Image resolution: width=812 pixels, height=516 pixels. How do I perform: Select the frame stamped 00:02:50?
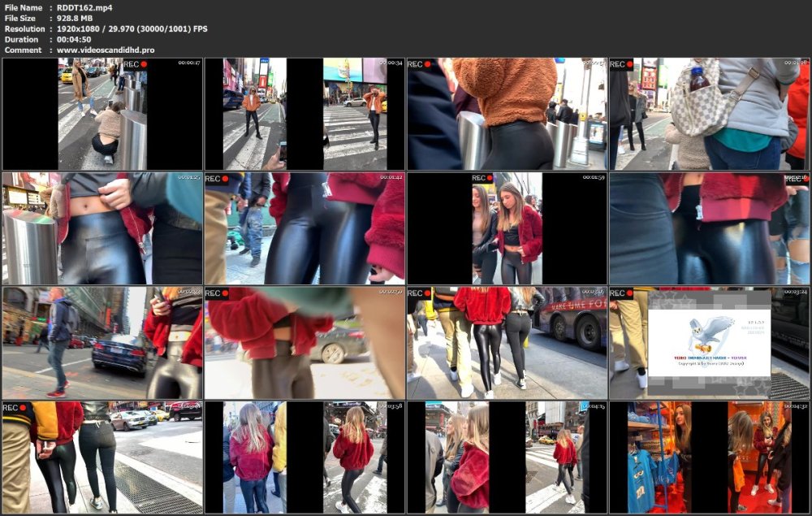[304, 343]
